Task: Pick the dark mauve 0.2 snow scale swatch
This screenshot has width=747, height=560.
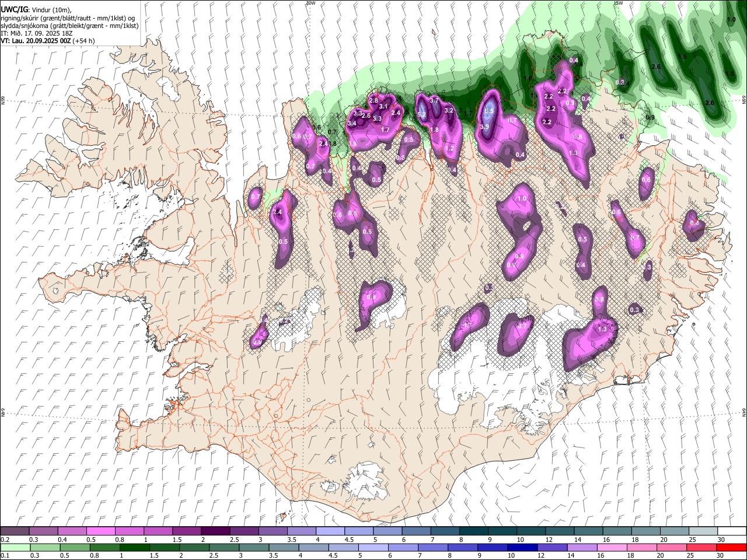Action: 15,531
